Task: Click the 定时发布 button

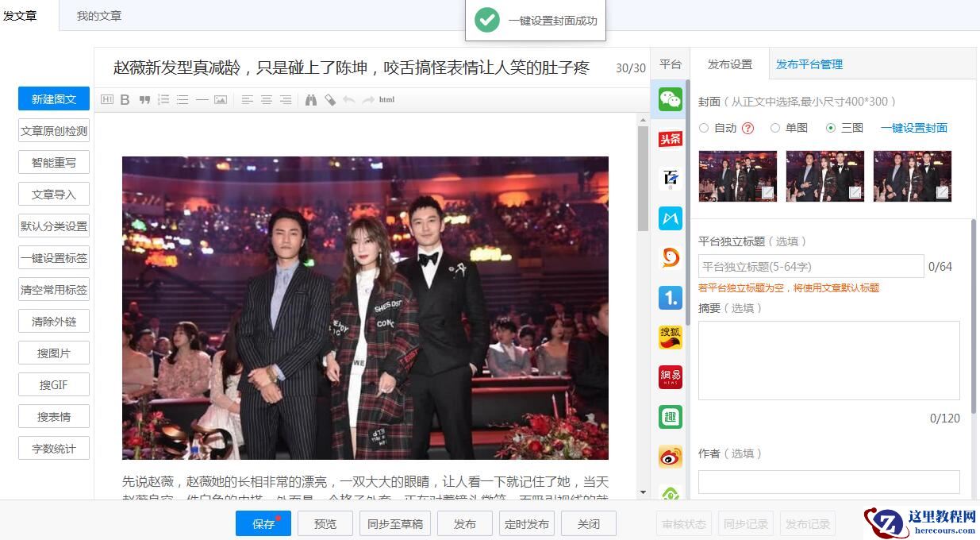Action: [527, 523]
